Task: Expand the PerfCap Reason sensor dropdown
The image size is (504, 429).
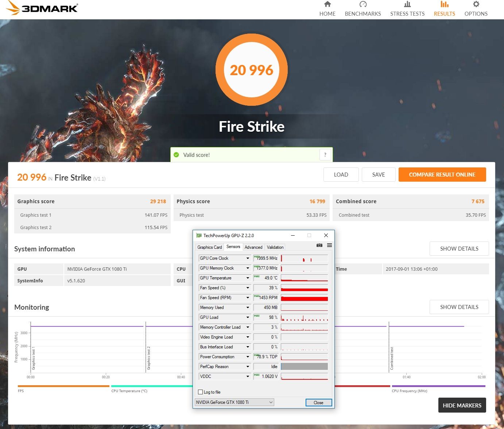Action: pyautogui.click(x=248, y=367)
